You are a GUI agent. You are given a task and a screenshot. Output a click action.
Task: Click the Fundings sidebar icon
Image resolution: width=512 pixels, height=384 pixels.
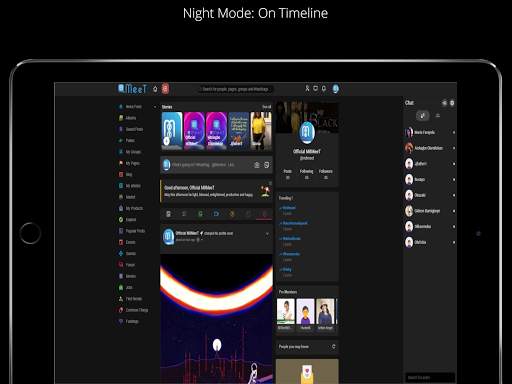click(x=121, y=321)
